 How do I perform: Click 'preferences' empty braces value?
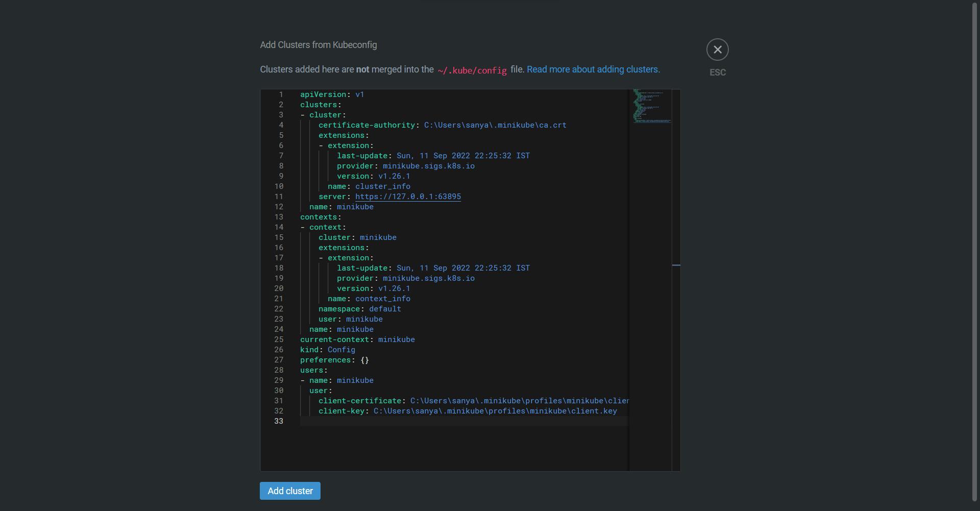(x=364, y=360)
